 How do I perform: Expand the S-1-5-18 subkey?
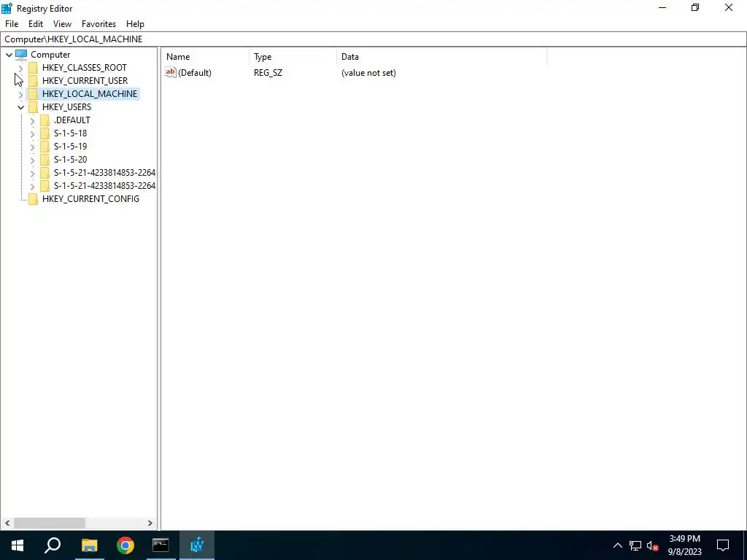click(32, 134)
